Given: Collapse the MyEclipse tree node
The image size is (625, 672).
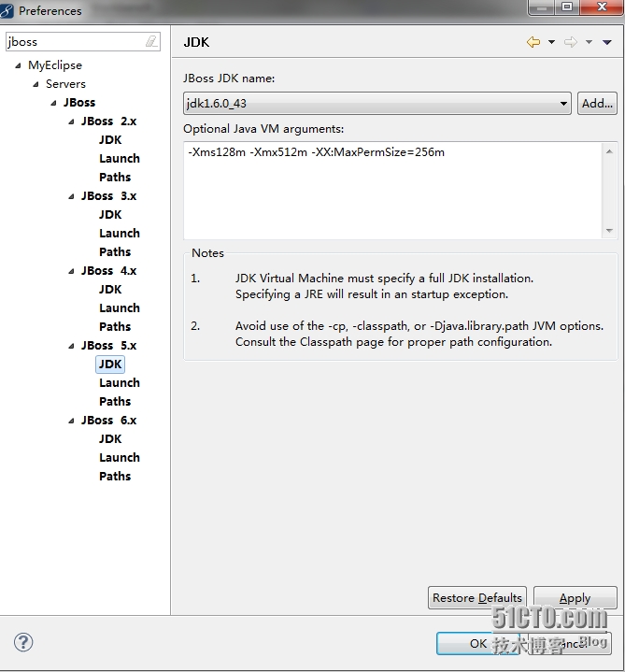Looking at the screenshot, I should pyautogui.click(x=18, y=65).
